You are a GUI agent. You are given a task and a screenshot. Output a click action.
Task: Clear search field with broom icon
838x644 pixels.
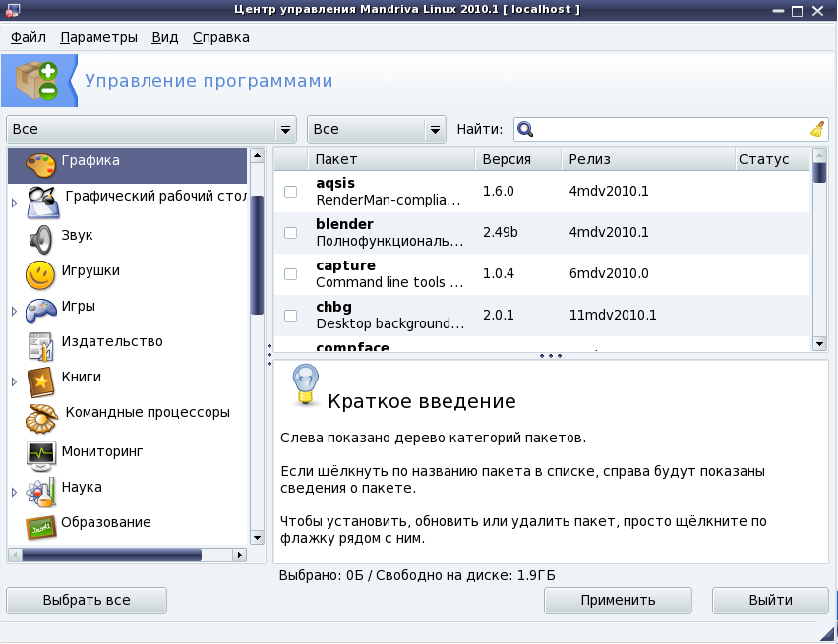click(817, 130)
